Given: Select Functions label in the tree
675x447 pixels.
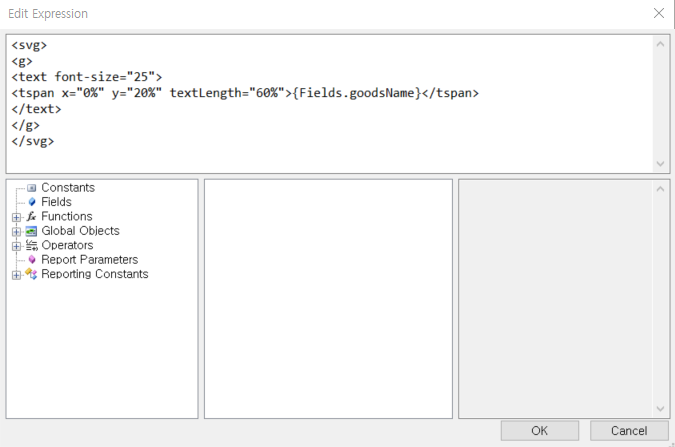Looking at the screenshot, I should point(67,216).
